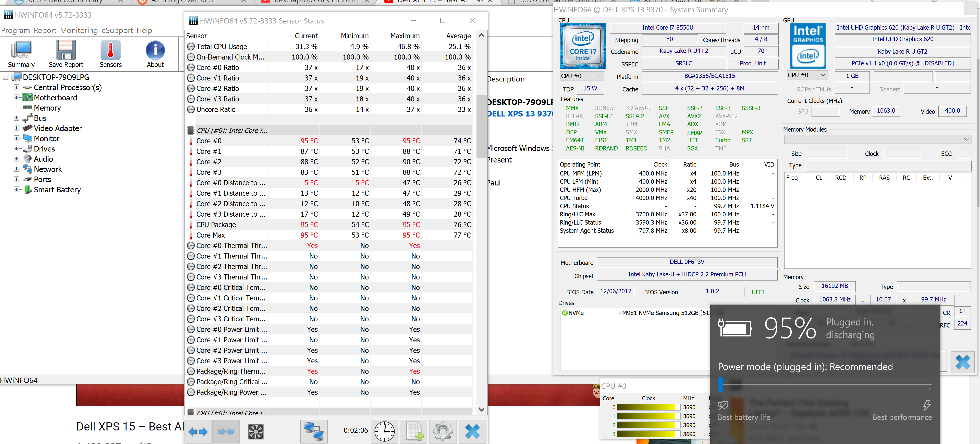
Task: Click the Core #0 temperature thermometer icon
Action: click(191, 141)
